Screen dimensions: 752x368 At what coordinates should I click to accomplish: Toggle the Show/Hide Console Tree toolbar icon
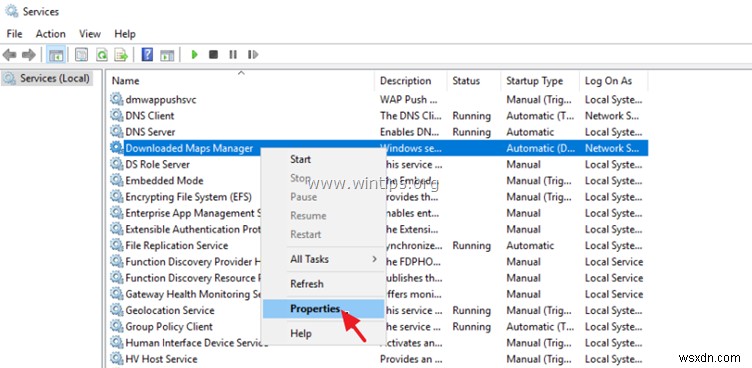click(56, 55)
